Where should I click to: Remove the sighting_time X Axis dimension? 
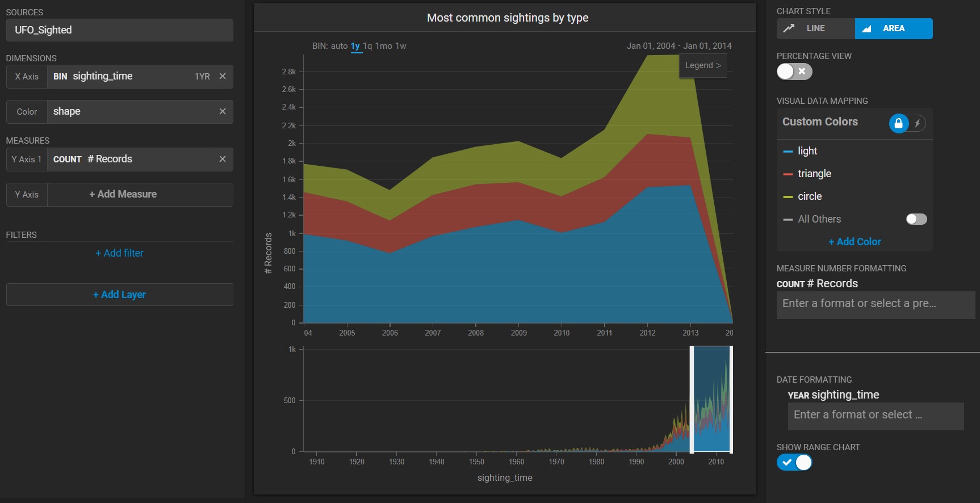coord(223,76)
